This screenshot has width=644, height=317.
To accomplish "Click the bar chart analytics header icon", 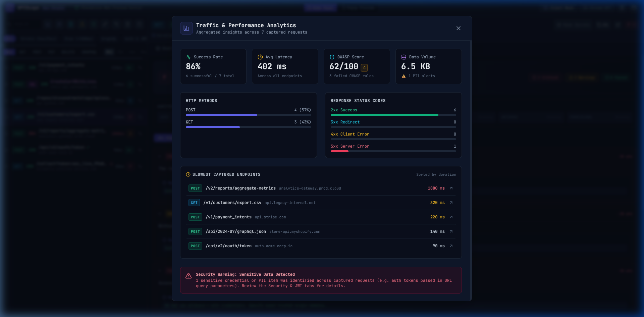I will coord(186,28).
